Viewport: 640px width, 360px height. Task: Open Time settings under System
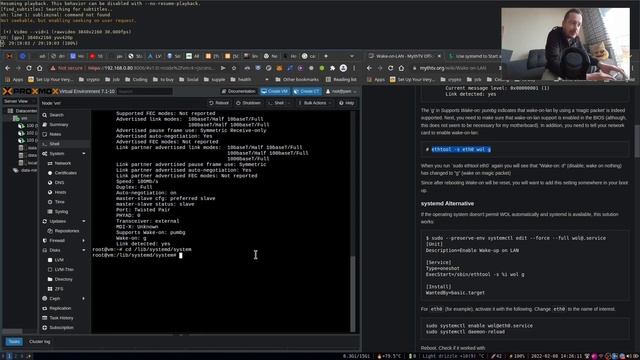pos(60,202)
